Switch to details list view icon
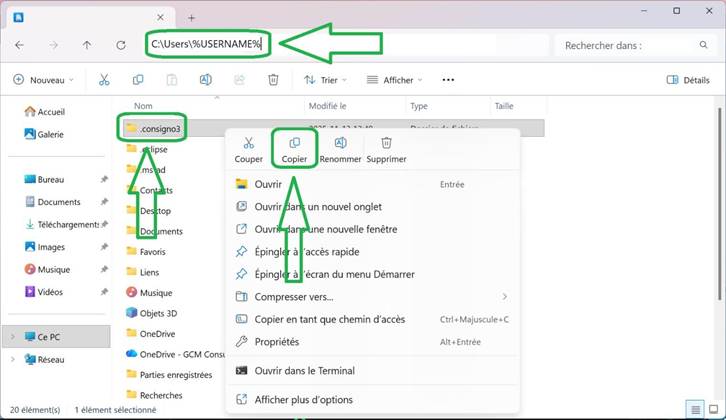Screen dimensions: 726x420 pyautogui.click(x=695, y=409)
